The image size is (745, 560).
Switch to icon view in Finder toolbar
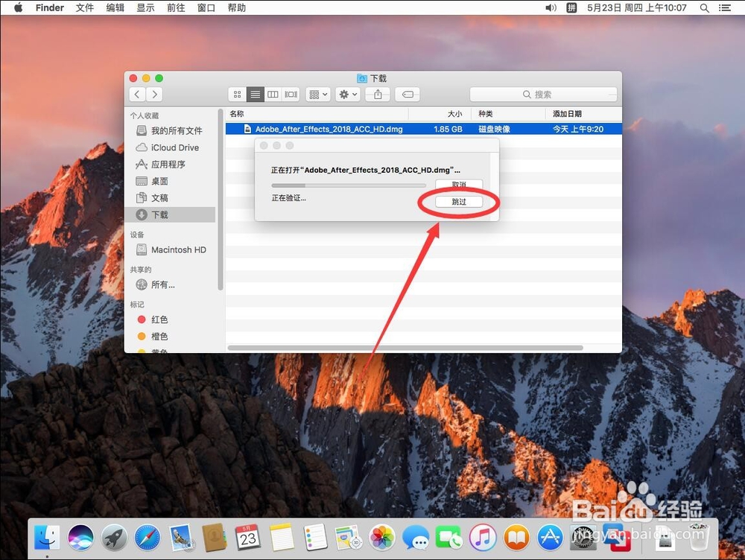pos(237,95)
